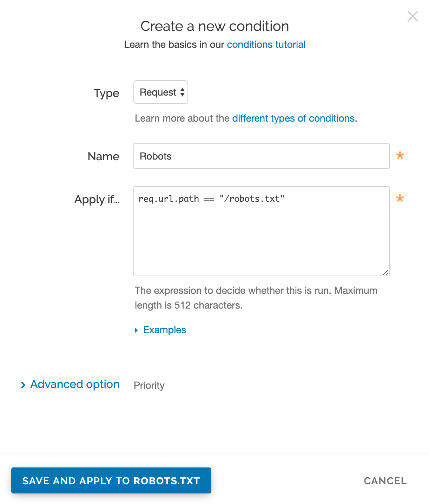Select the Name input field
Viewport: 429px width, 504px height.
(261, 156)
